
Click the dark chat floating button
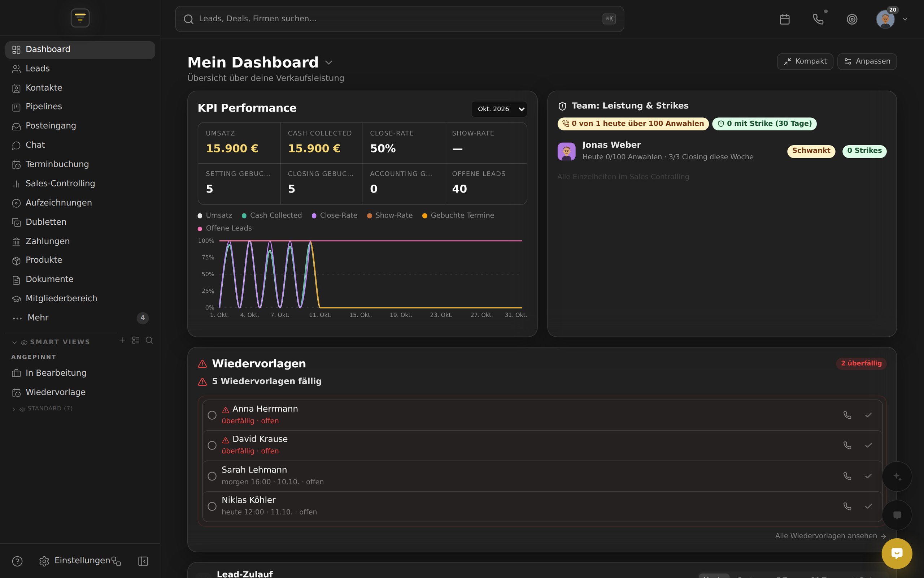click(897, 515)
